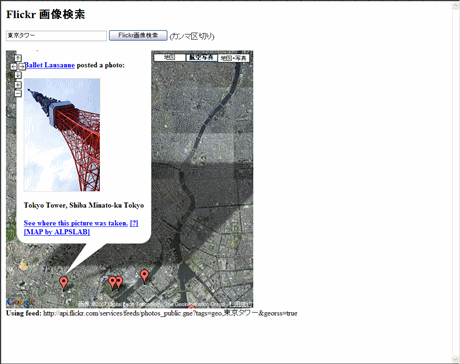Click the Flickr画像検索 search button
The image size is (460, 364).
click(138, 35)
